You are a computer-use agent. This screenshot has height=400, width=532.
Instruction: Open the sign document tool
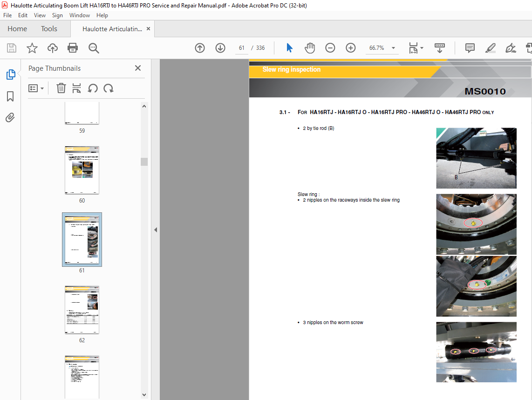(511, 48)
